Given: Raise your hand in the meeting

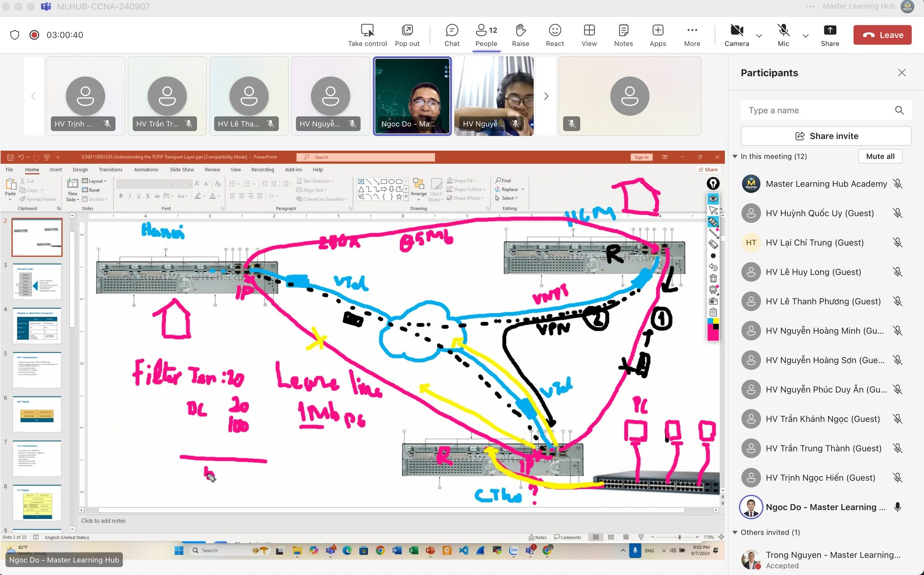Looking at the screenshot, I should tap(520, 35).
